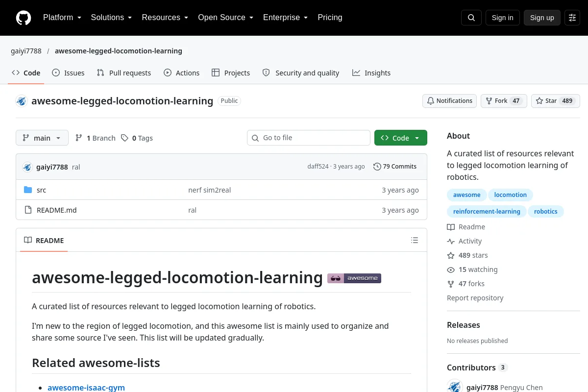Expand the Solutions menu

[112, 18]
